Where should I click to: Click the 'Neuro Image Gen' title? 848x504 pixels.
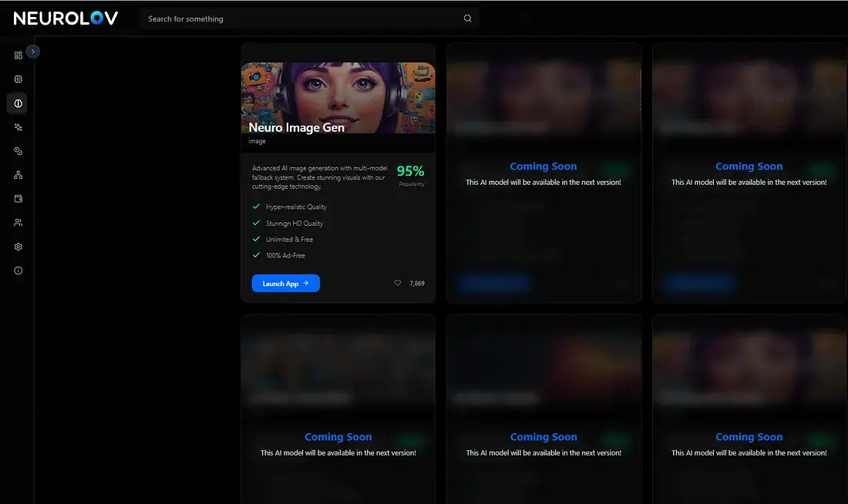(296, 128)
